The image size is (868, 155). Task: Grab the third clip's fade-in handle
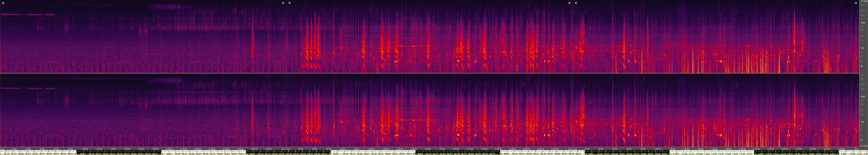(576, 3)
